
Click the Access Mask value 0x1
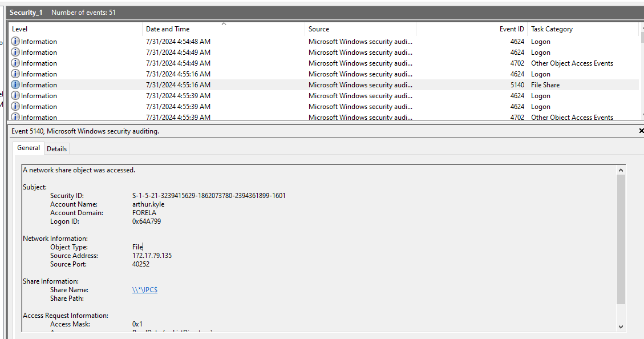pos(137,324)
